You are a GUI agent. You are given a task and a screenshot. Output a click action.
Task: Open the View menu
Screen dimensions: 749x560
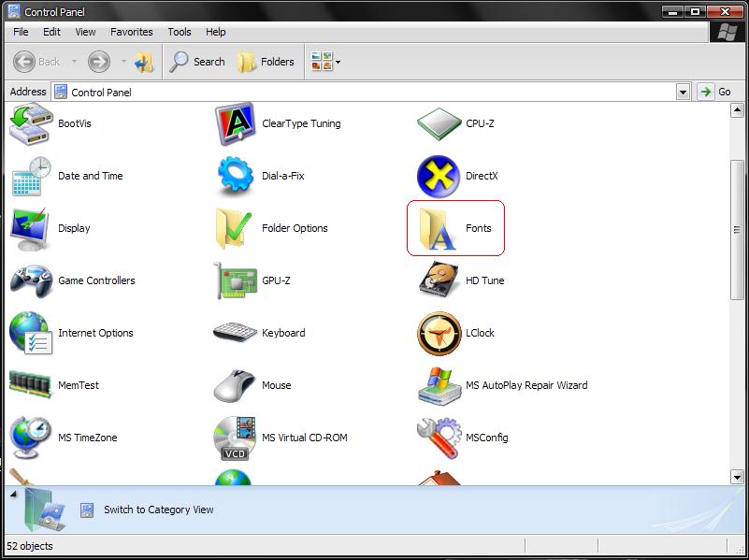click(85, 32)
